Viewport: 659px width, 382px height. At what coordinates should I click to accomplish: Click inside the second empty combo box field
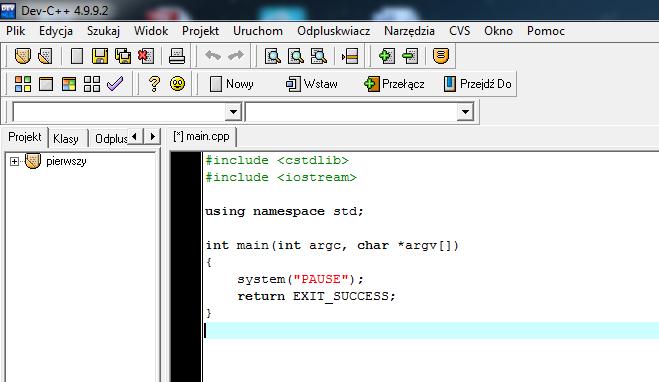[x=351, y=112]
